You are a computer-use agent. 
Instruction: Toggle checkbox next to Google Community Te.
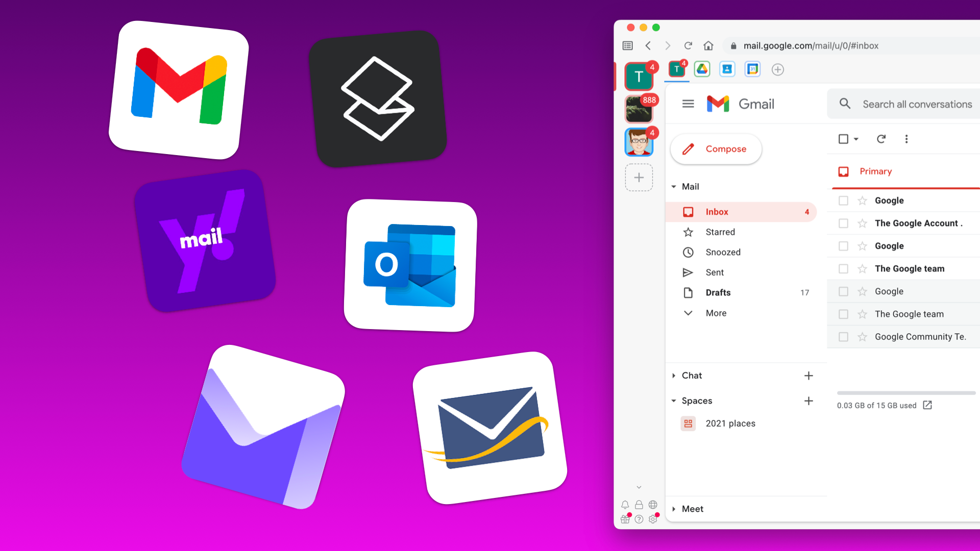[843, 336]
